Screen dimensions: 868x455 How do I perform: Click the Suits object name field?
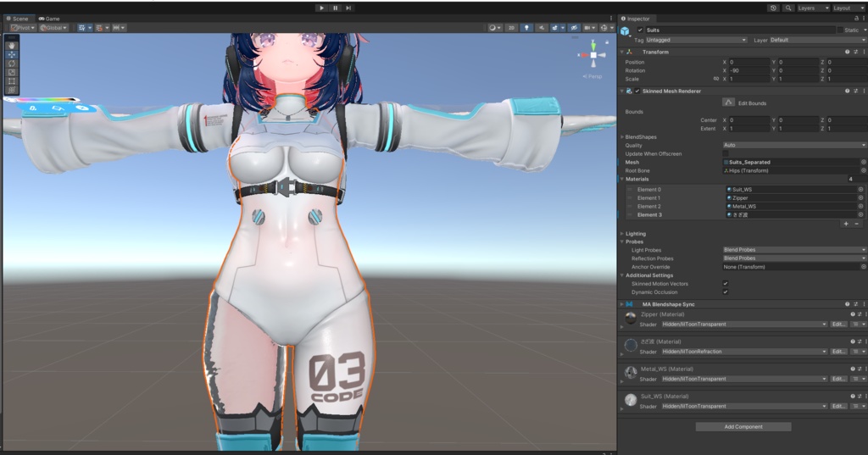pyautogui.click(x=739, y=30)
